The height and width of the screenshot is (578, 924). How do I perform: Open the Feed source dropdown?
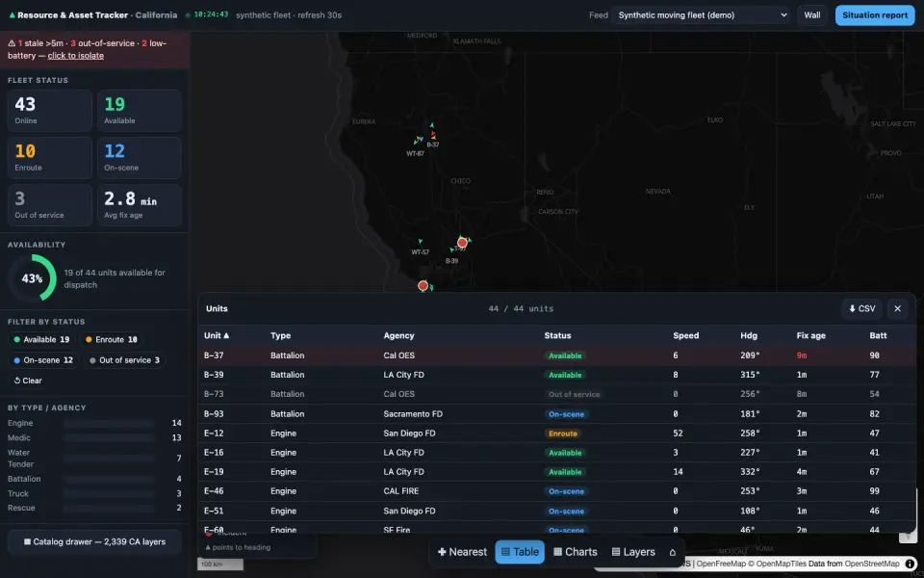[702, 15]
